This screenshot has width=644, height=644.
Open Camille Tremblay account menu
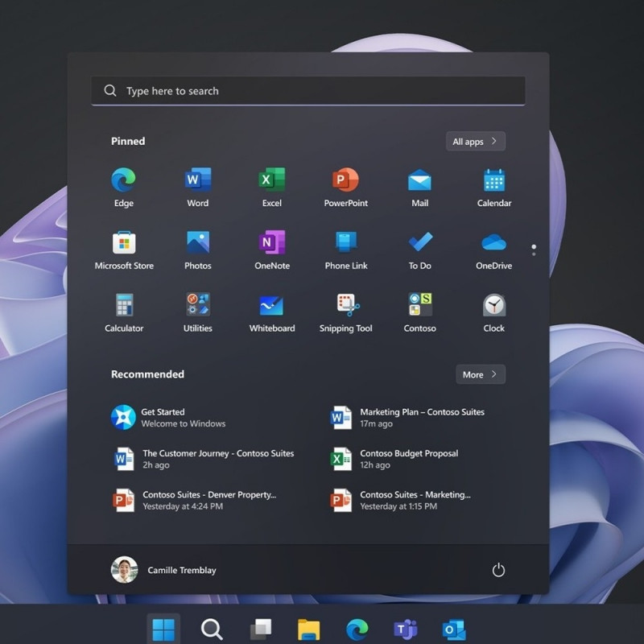click(164, 570)
